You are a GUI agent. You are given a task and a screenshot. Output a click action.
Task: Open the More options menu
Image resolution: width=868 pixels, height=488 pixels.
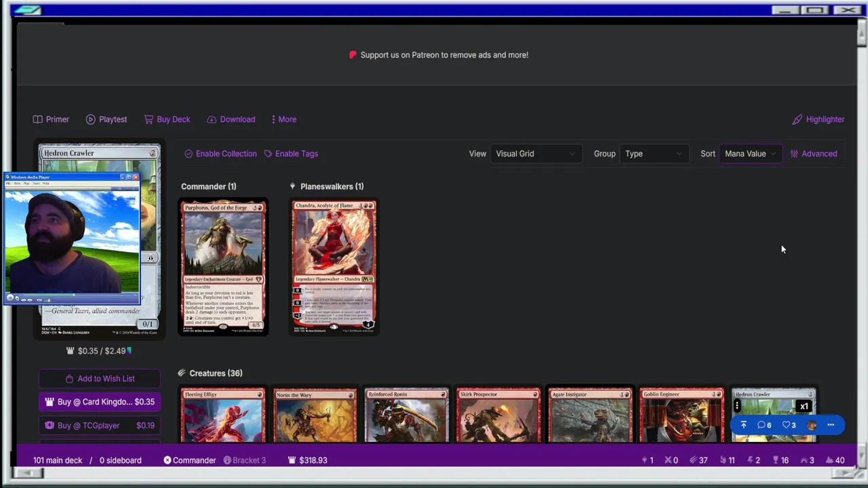pos(283,119)
